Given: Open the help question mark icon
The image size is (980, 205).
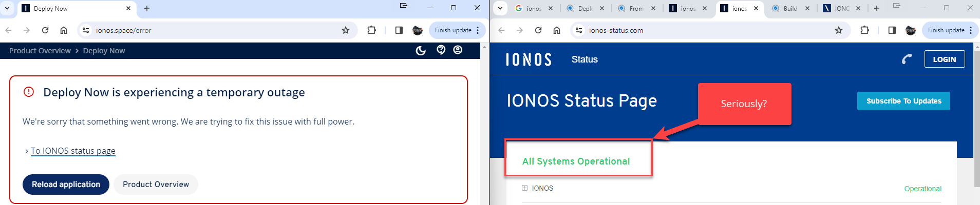Looking at the screenshot, I should click(441, 50).
